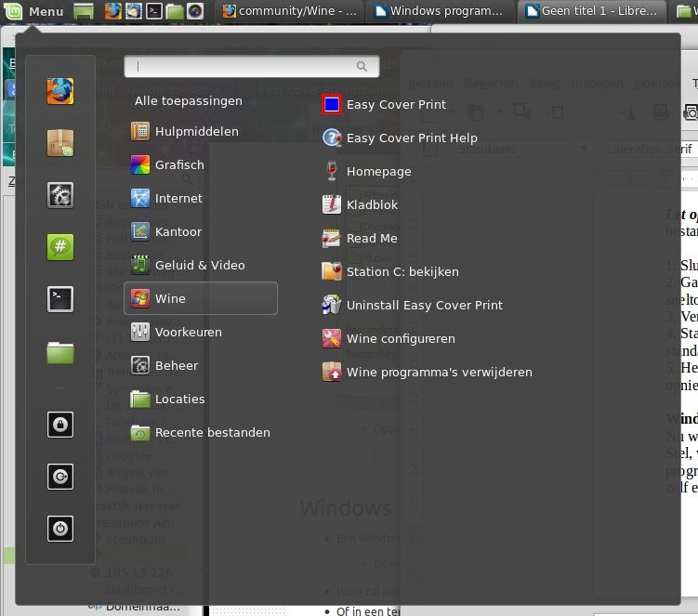Click Uninstall Easy Cover Print

coord(412,305)
